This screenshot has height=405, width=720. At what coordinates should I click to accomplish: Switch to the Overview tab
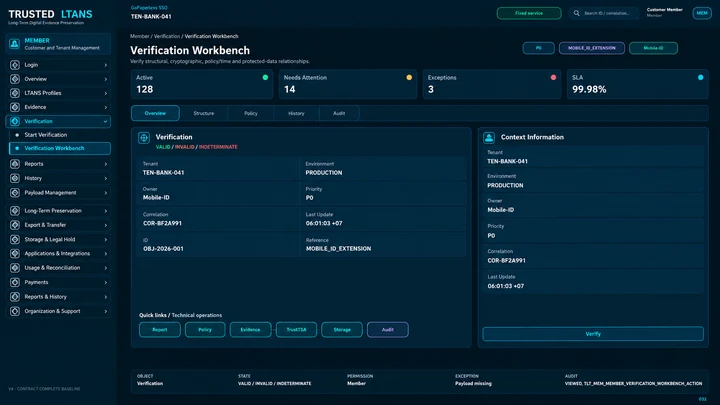(155, 113)
